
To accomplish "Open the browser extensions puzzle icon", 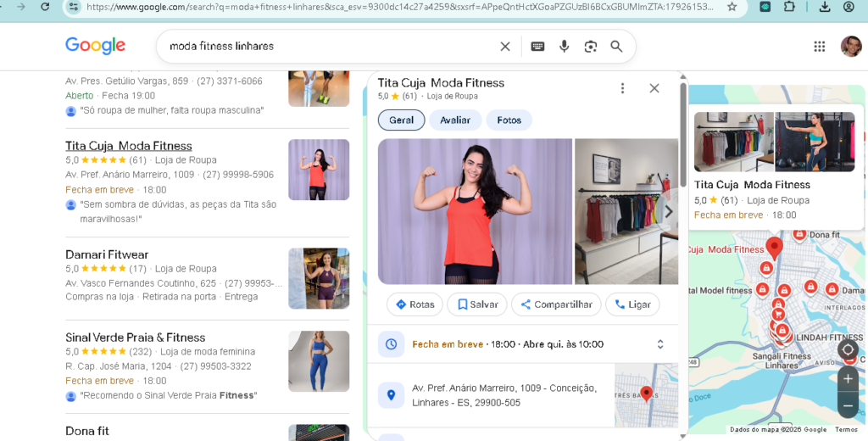I will tap(790, 7).
